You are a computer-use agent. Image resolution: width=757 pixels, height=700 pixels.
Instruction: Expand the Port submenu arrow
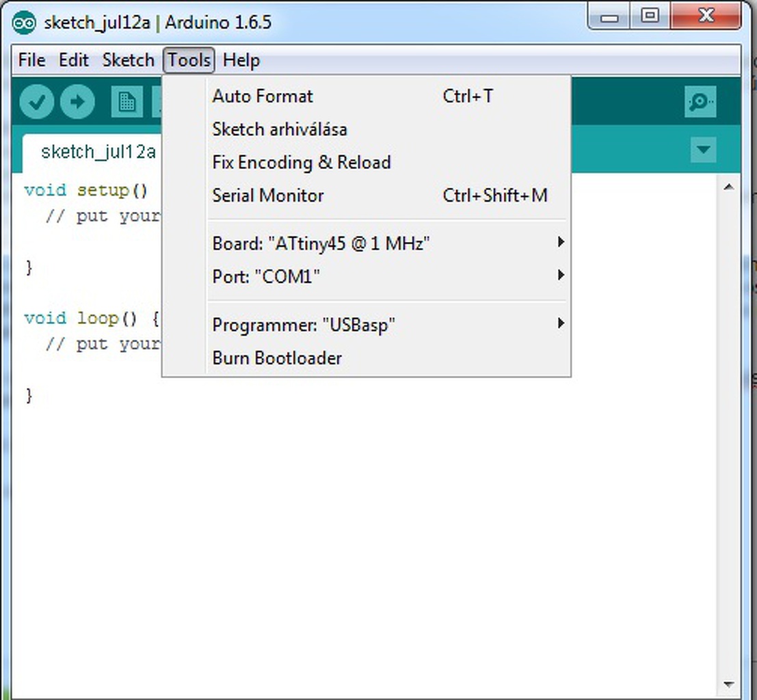[561, 275]
